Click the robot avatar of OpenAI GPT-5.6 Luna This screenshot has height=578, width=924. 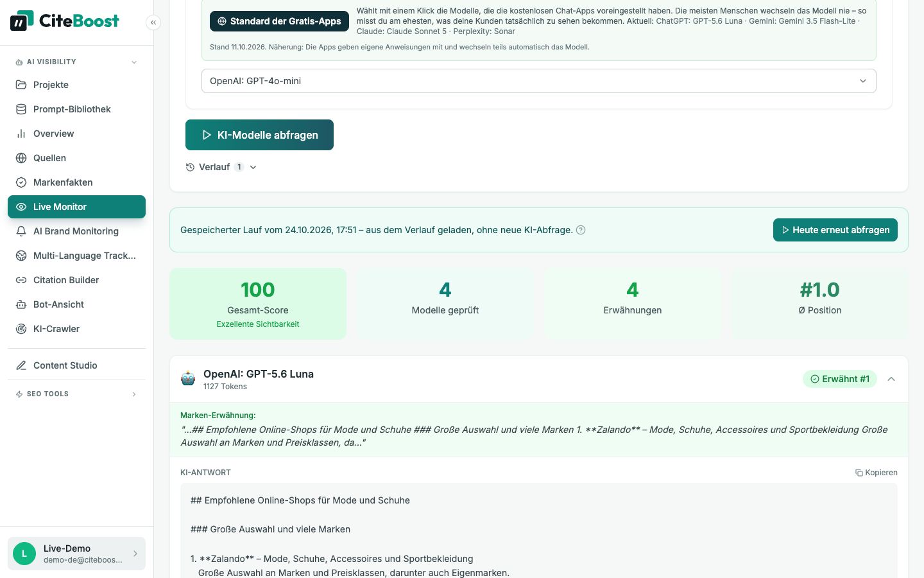click(x=188, y=378)
